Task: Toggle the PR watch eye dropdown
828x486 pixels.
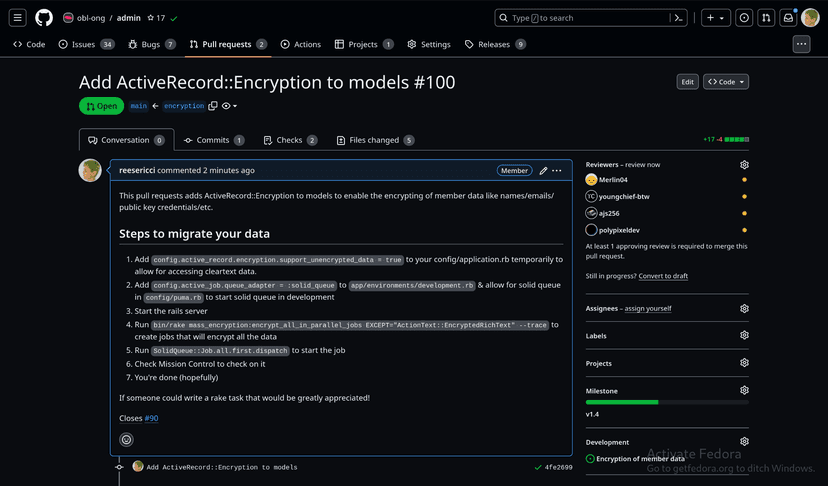Action: pos(229,106)
